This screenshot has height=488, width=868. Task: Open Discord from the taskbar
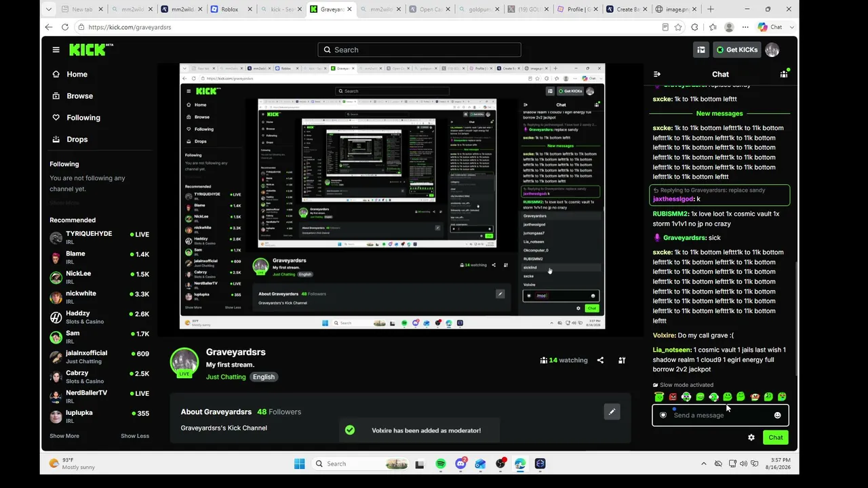pyautogui.click(x=461, y=464)
